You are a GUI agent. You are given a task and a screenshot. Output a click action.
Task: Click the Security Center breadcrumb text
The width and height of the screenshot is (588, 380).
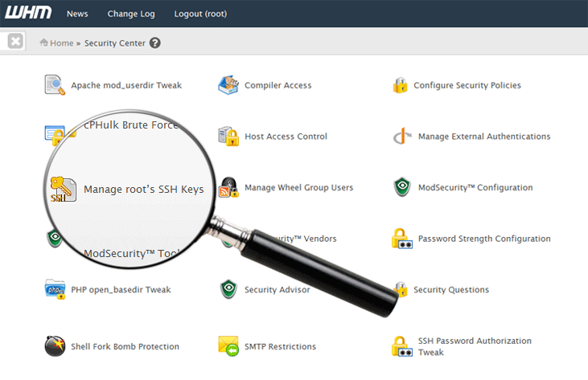click(x=114, y=43)
